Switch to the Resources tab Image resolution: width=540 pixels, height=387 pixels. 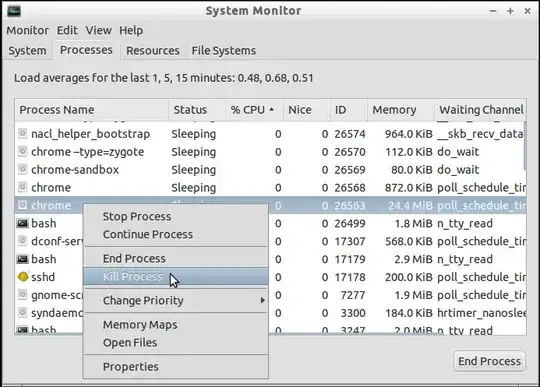click(153, 51)
